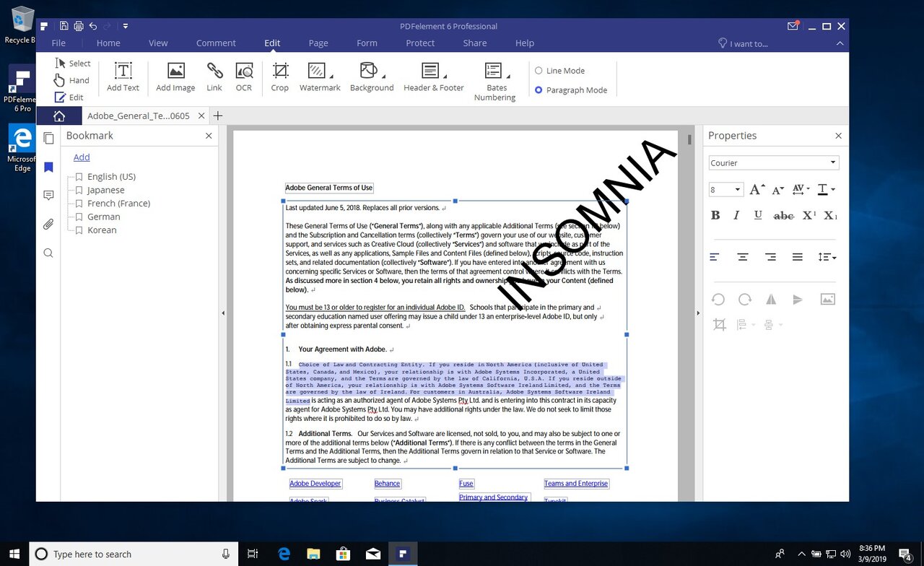This screenshot has height=566, width=924.
Task: Click the Bookmark panel icon in sidebar
Action: [x=48, y=167]
